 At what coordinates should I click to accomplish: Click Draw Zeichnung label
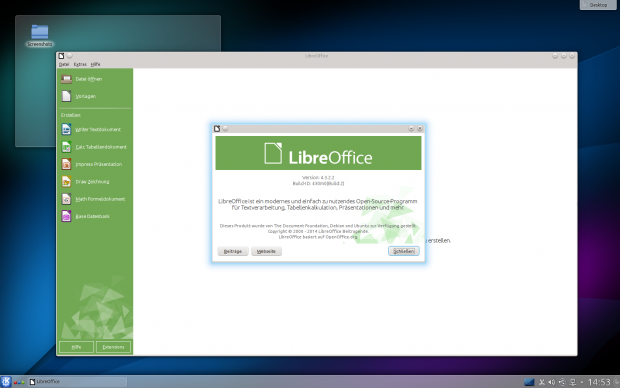[93, 182]
